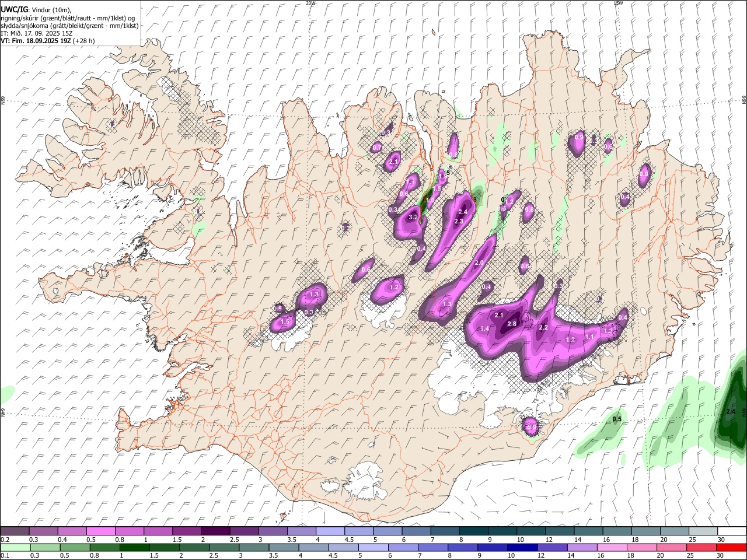This screenshot has width=747, height=560.
Task: Select the darkest green 1 swatch, lower scale
Action: 135,547
